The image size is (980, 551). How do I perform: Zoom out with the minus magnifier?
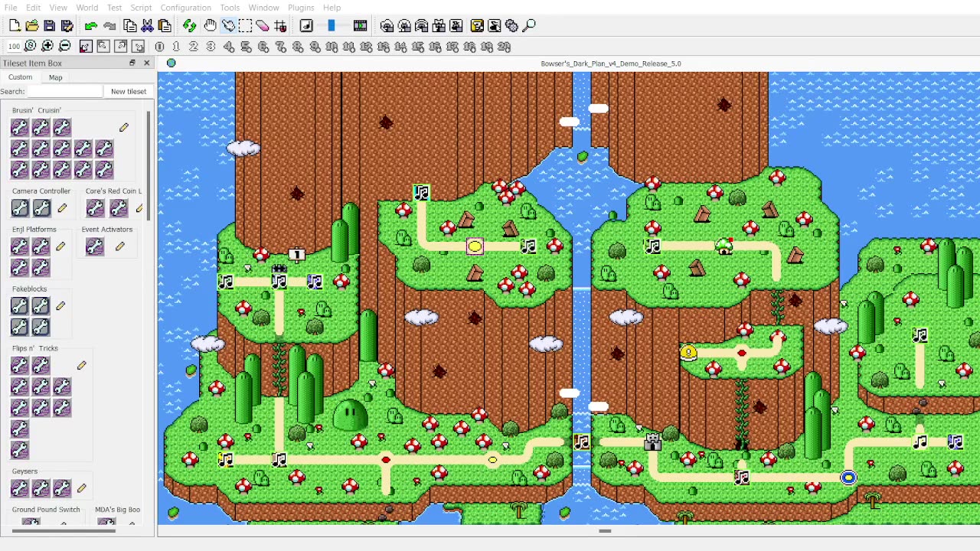[x=64, y=47]
